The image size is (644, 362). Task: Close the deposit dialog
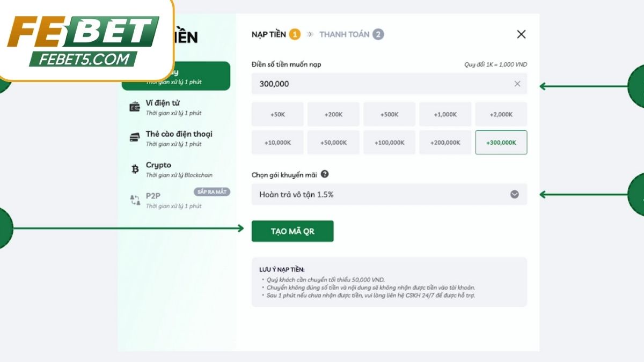[x=521, y=34]
